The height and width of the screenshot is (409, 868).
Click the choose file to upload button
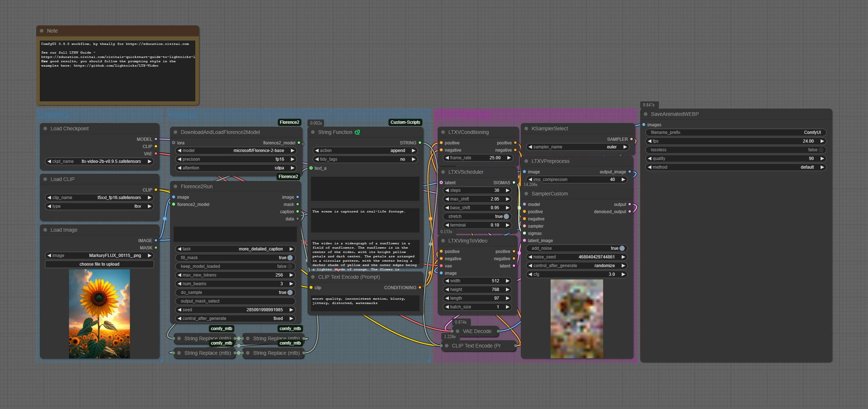(99, 264)
